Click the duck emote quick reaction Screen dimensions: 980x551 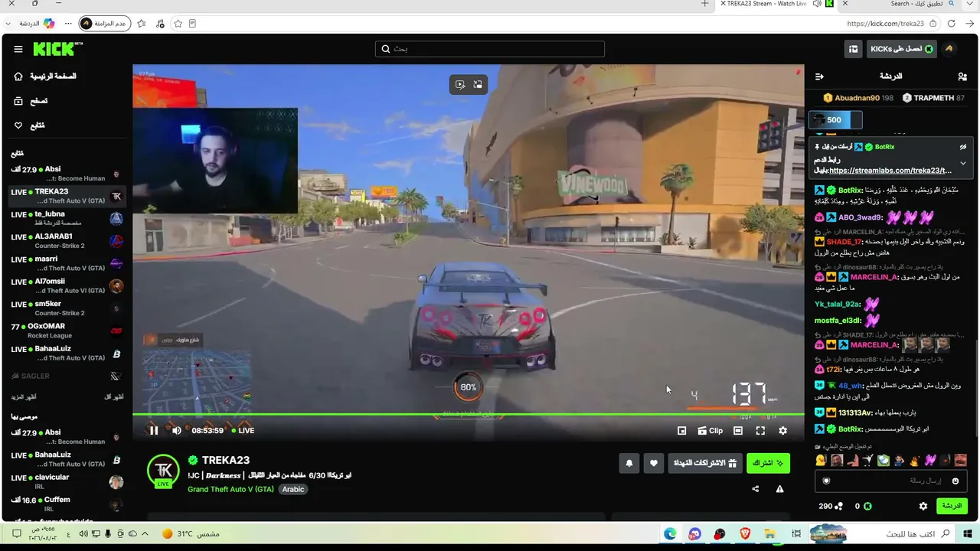click(821, 461)
